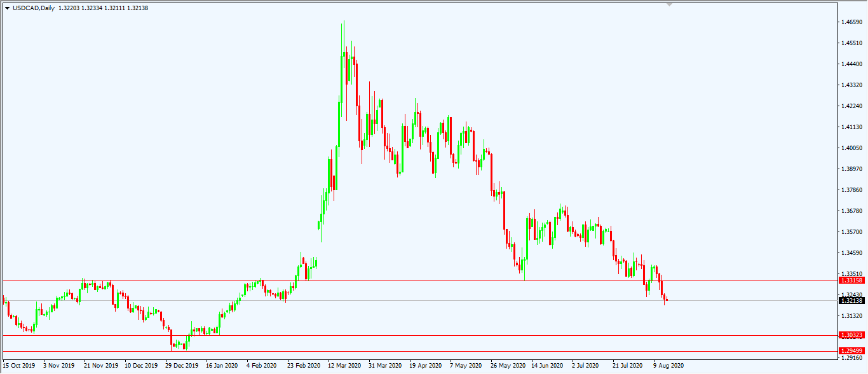This screenshot has width=868, height=374.
Task: Click the 1.29160 price scale label
Action: coord(851,358)
